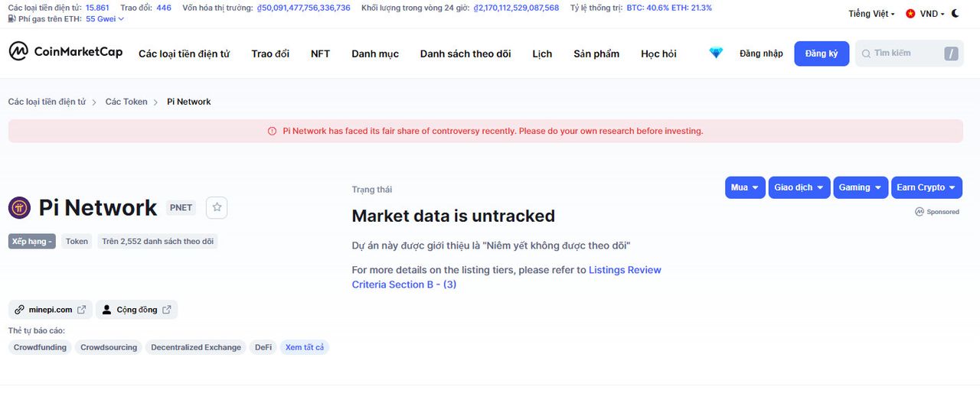The width and height of the screenshot is (980, 403).
Task: Open the Tiếng Việt language dropdown
Action: click(871, 14)
